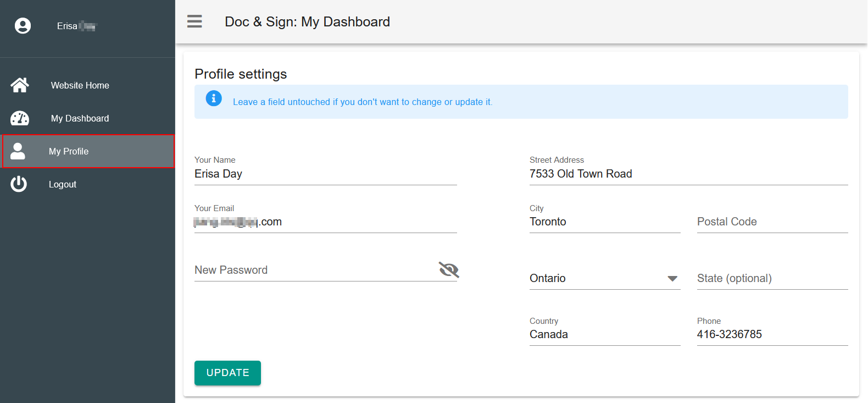
Task: Open Website Home menu item
Action: pos(80,85)
